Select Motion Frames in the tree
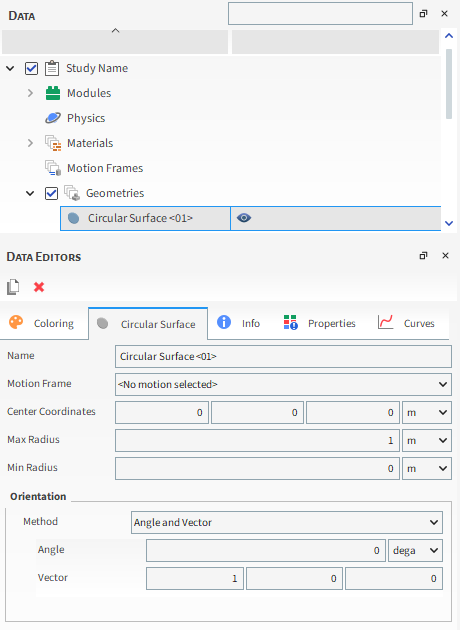The height and width of the screenshot is (630, 460). pos(105,168)
